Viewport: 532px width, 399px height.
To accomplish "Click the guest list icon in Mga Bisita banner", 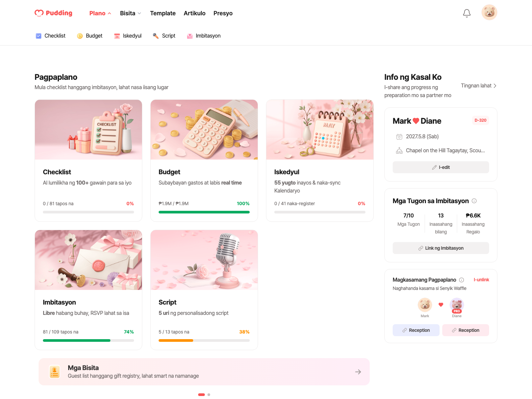I will click(55, 372).
